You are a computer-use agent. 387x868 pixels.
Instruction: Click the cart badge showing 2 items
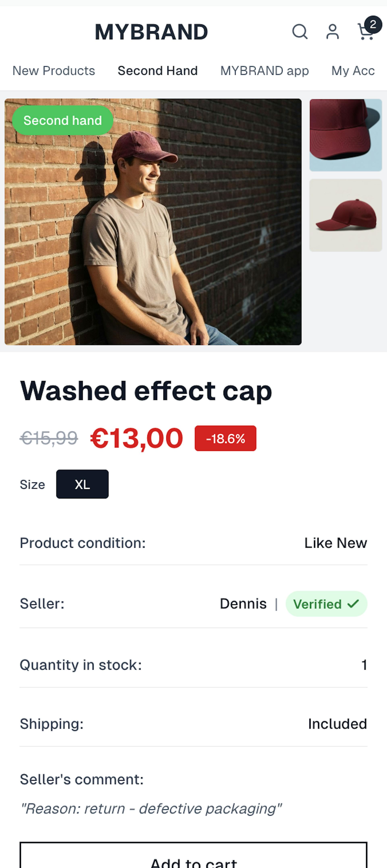coord(373,24)
